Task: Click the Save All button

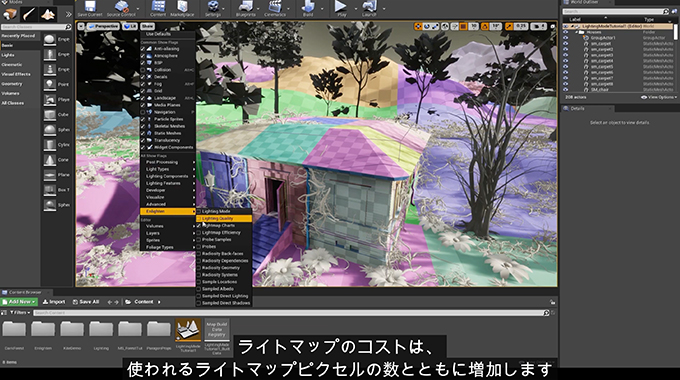Action: (86, 302)
